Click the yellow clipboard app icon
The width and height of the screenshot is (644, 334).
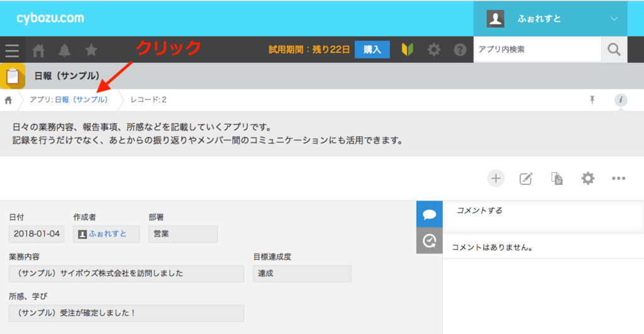(13, 76)
